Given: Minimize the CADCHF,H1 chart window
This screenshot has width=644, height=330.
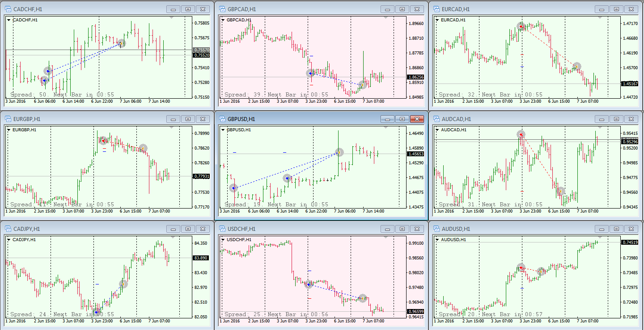Looking at the screenshot, I should [x=173, y=9].
